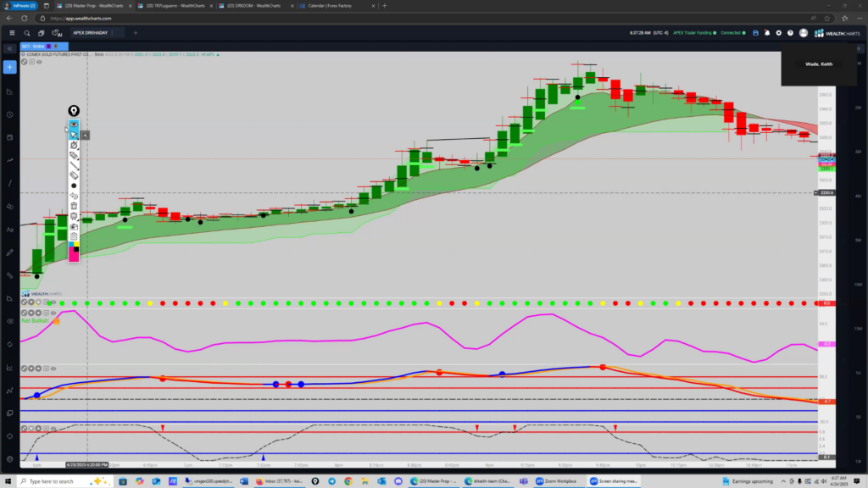Open Screen sharing meeting taskbar item
The height and width of the screenshot is (488, 868).
click(614, 481)
